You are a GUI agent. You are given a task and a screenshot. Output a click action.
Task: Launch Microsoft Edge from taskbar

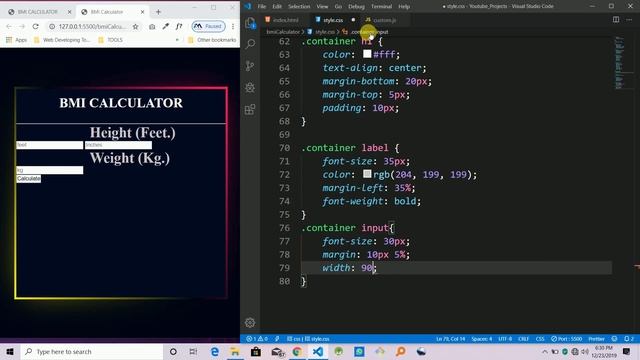tap(214, 351)
